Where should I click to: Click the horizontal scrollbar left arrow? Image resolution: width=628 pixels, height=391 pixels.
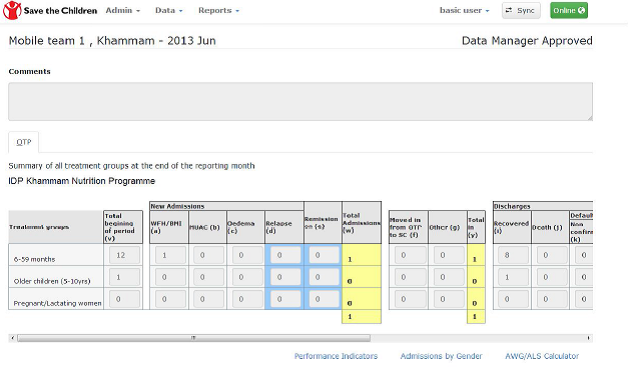click(12, 338)
